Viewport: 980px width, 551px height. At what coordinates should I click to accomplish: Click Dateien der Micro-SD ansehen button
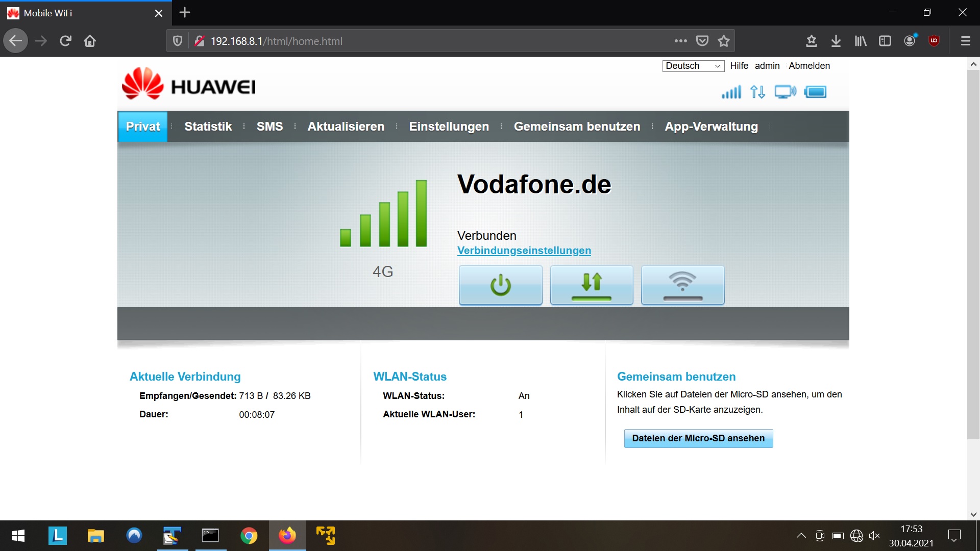click(x=698, y=438)
